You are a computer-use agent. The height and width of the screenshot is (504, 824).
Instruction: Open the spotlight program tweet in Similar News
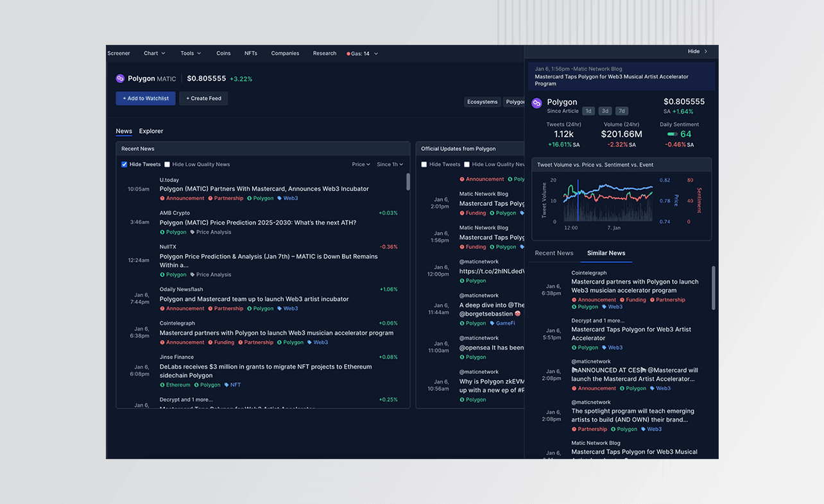633,416
